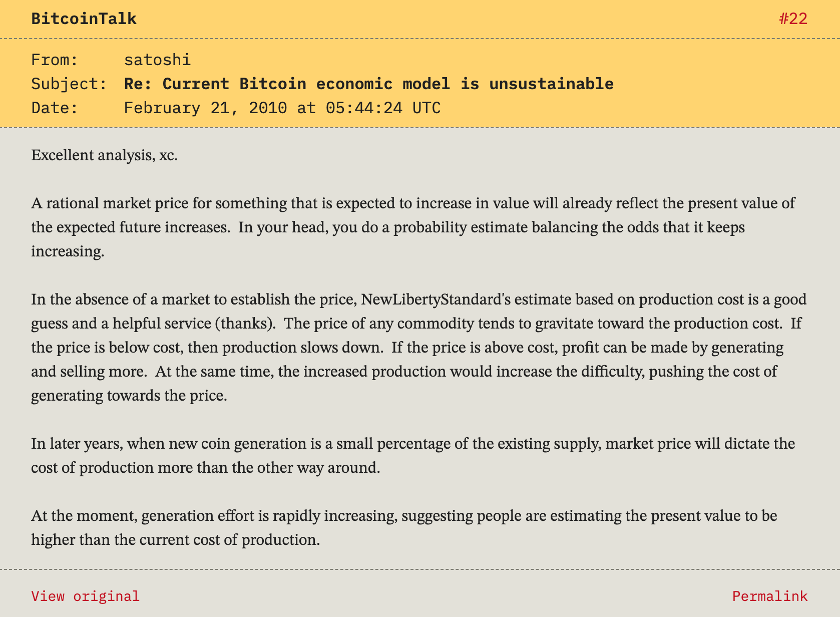Click the bold subject line about the unsustainable model
The height and width of the screenshot is (617, 840).
pos(368,84)
